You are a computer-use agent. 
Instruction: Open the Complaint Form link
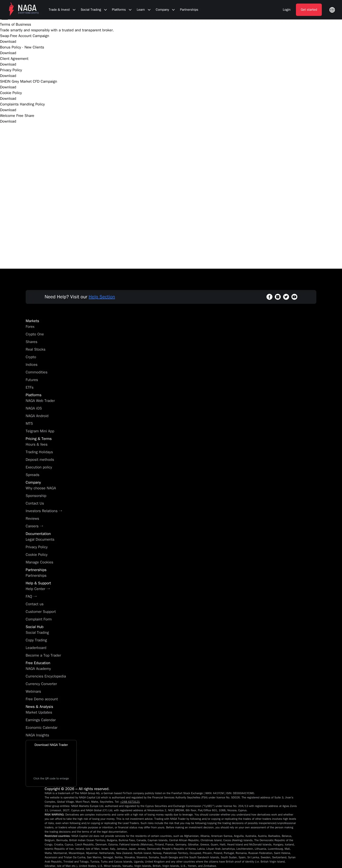pyautogui.click(x=38, y=619)
